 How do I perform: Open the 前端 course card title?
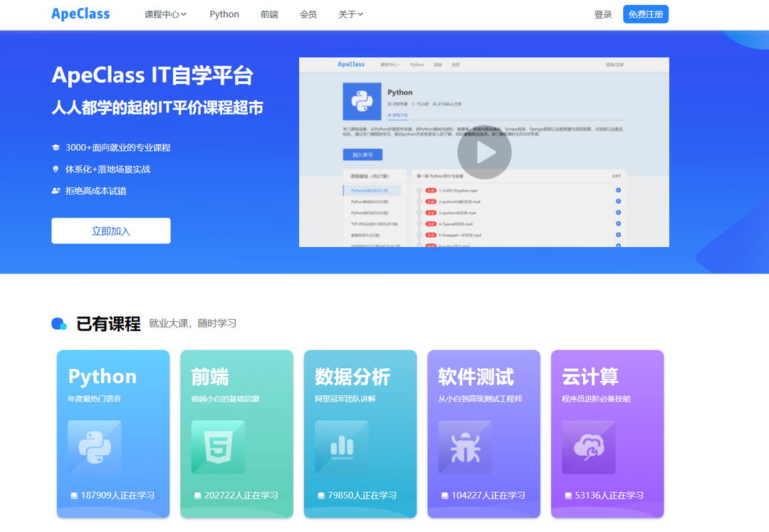tap(210, 377)
